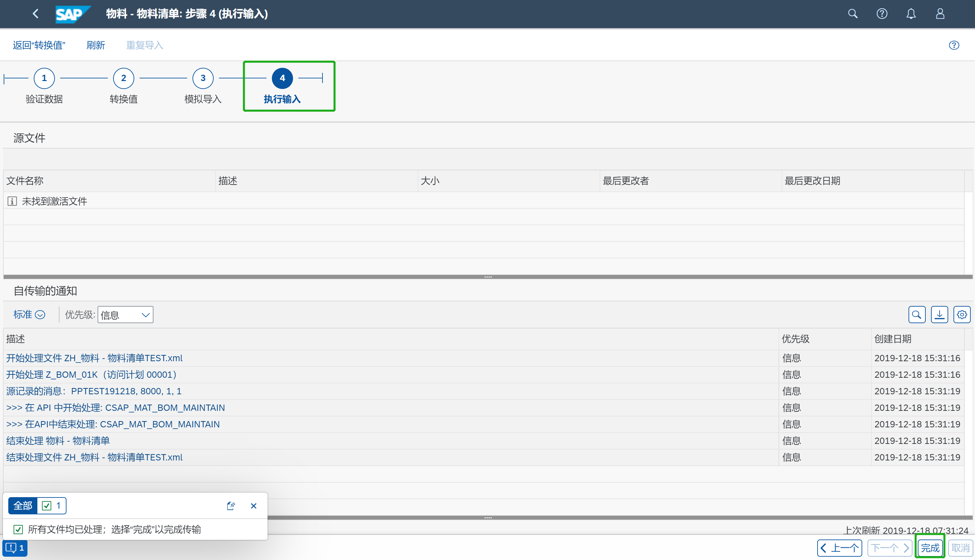Image resolution: width=975 pixels, height=560 pixels.
Task: Click the 最后更改者 column header
Action: point(691,181)
